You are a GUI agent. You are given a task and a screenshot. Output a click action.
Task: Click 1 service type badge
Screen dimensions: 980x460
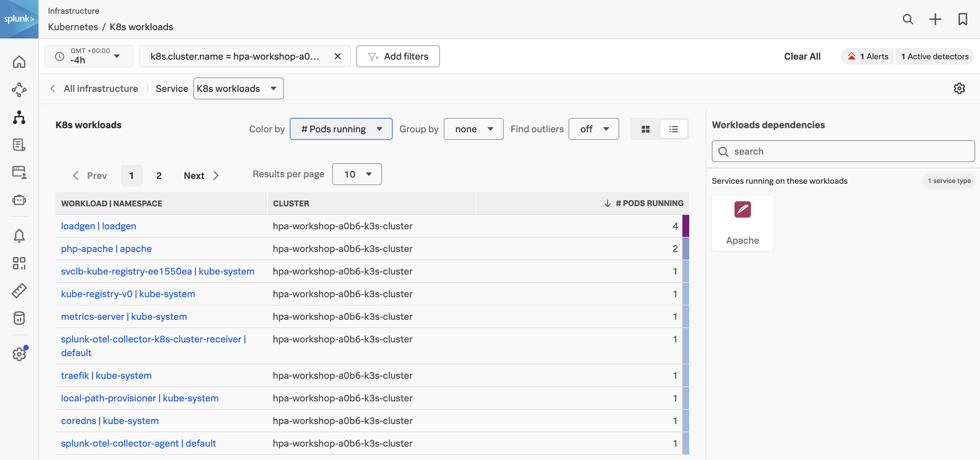point(949,181)
